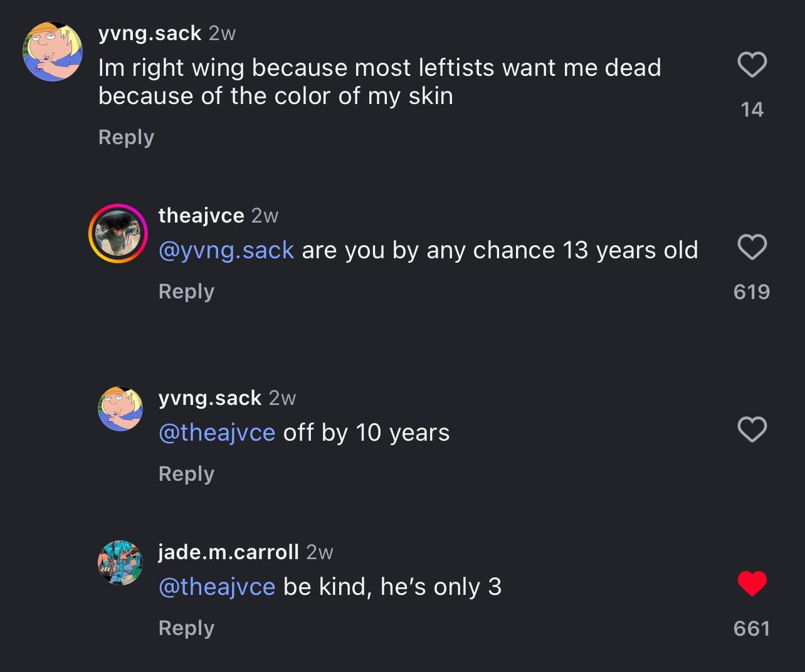Unlike jade.m.carroll's comment with the red heart
Viewport: 805px width, 672px height.
752,584
